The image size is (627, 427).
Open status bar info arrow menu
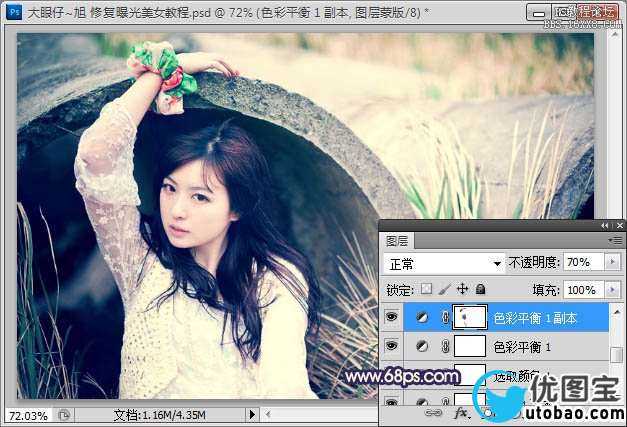pos(252,415)
